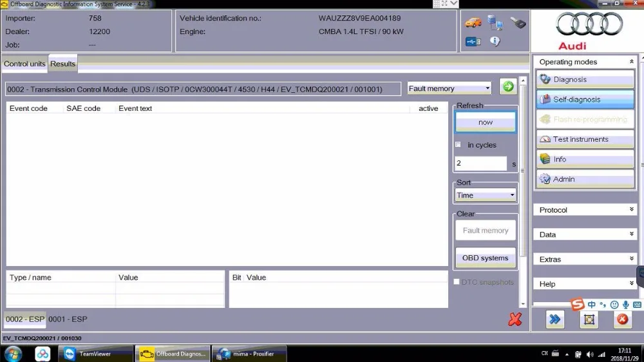Open the Info operating mode

tap(585, 159)
